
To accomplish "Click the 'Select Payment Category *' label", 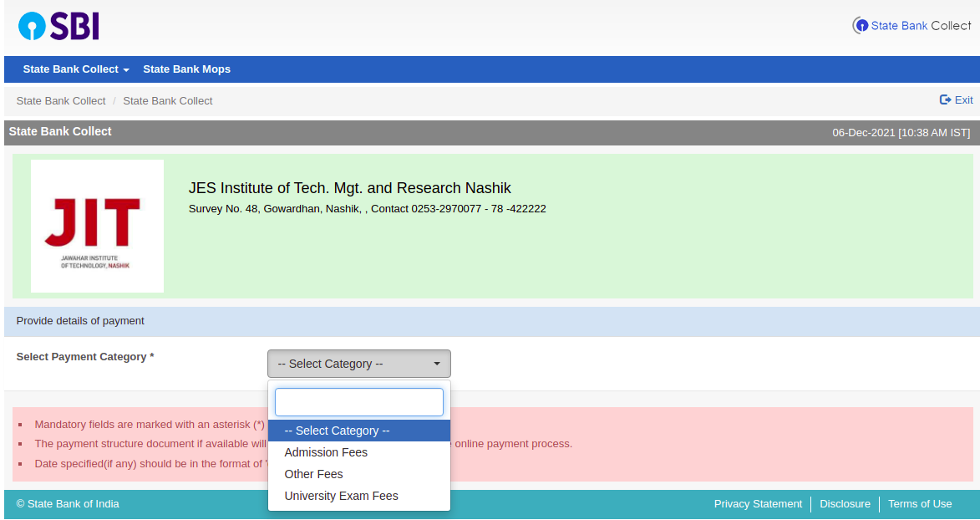I will click(85, 357).
